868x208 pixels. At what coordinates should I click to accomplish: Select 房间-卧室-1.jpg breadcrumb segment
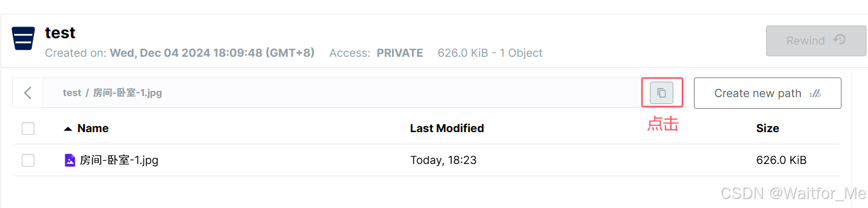pyautogui.click(x=127, y=93)
